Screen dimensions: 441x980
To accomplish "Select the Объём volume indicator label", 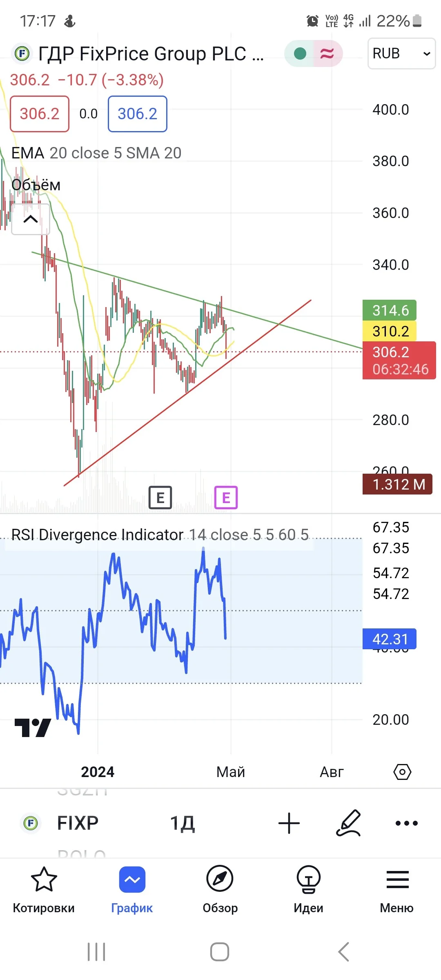I will click(x=36, y=185).
